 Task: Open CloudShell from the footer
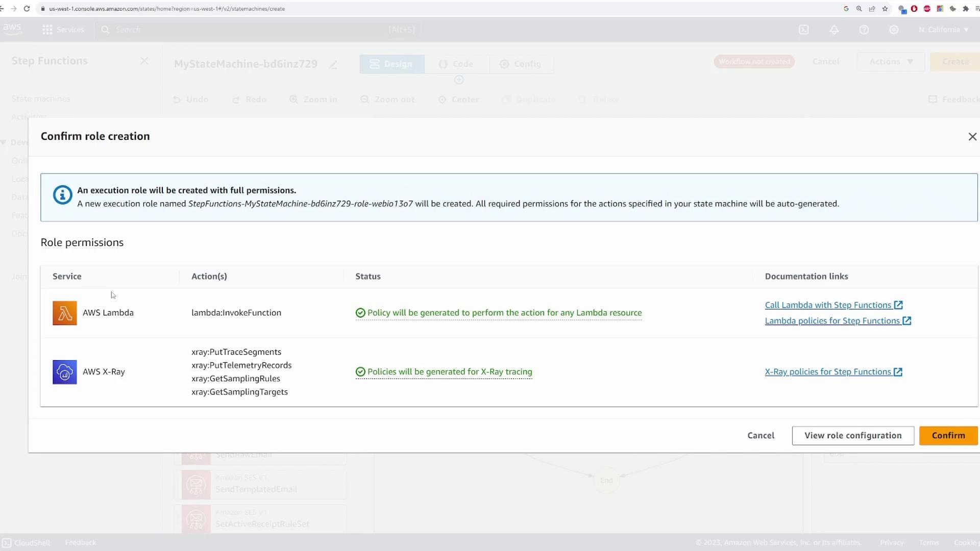pyautogui.click(x=27, y=542)
